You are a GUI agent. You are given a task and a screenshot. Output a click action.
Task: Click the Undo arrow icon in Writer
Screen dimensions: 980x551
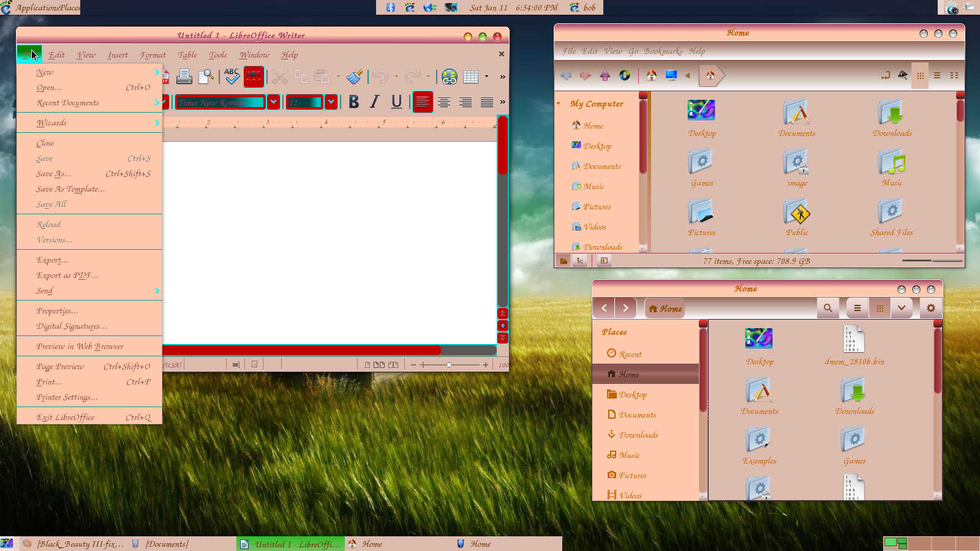[380, 77]
